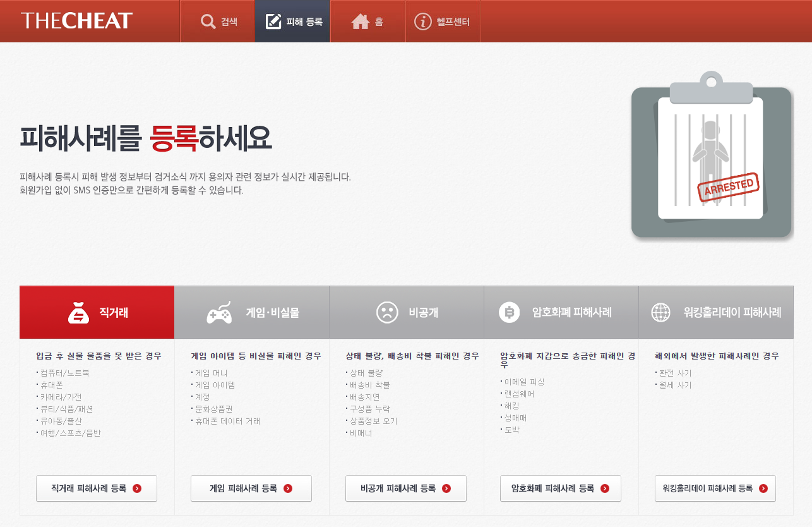Click the 워킹홀리데이 피해사례 등록 button

[x=715, y=488]
